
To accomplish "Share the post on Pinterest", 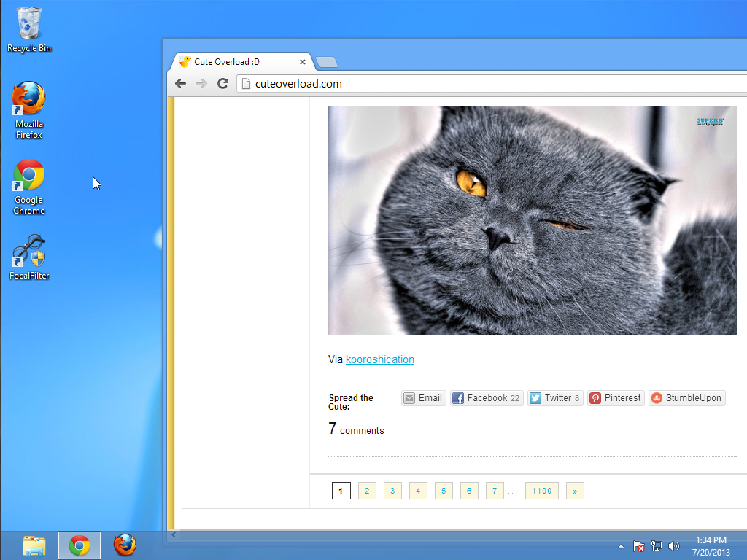I will (x=615, y=397).
